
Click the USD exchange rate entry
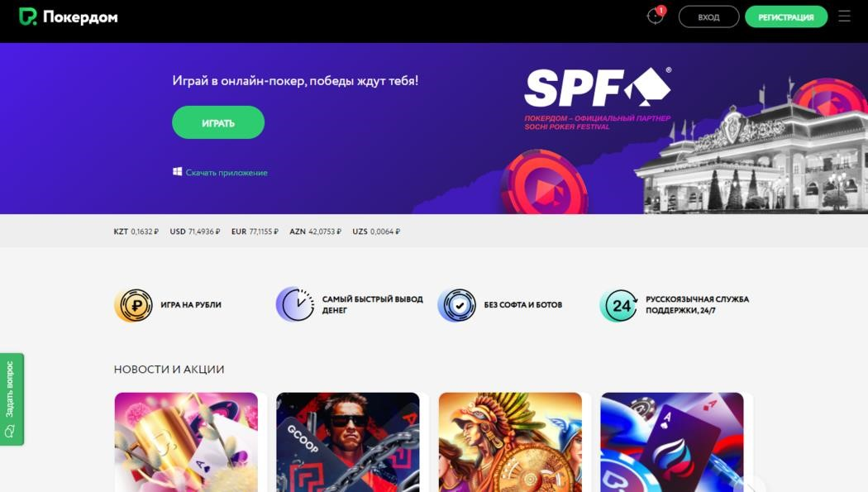[x=195, y=232]
